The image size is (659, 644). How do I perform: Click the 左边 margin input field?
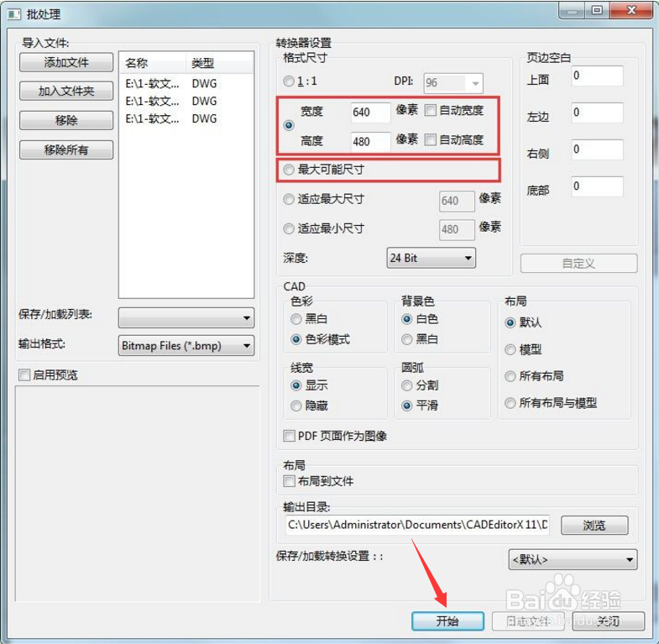(x=598, y=113)
